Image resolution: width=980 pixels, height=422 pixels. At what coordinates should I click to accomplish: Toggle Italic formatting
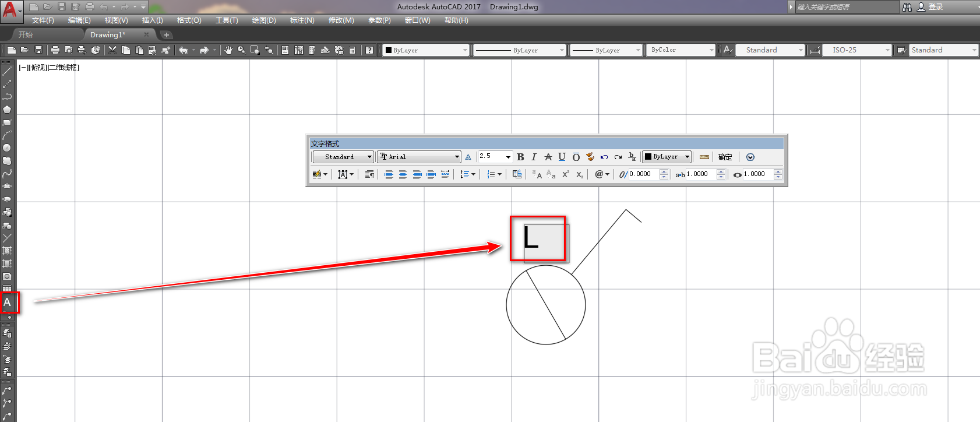(534, 157)
